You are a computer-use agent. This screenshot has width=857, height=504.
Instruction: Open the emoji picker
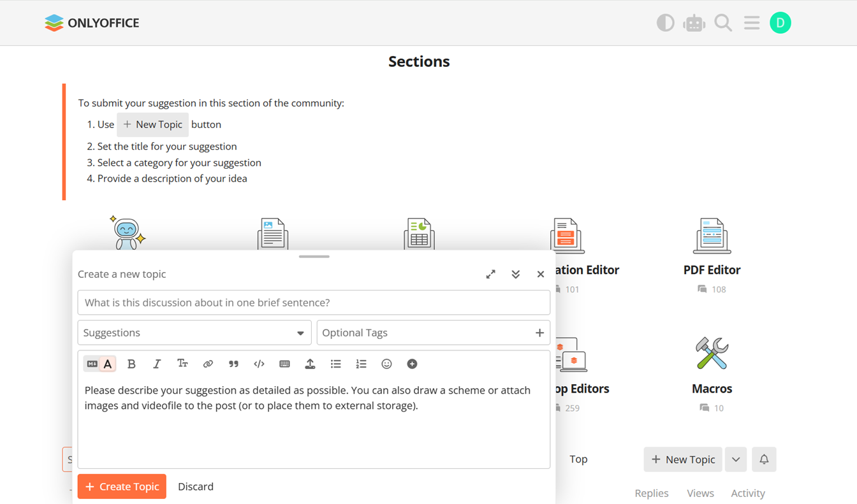click(386, 364)
